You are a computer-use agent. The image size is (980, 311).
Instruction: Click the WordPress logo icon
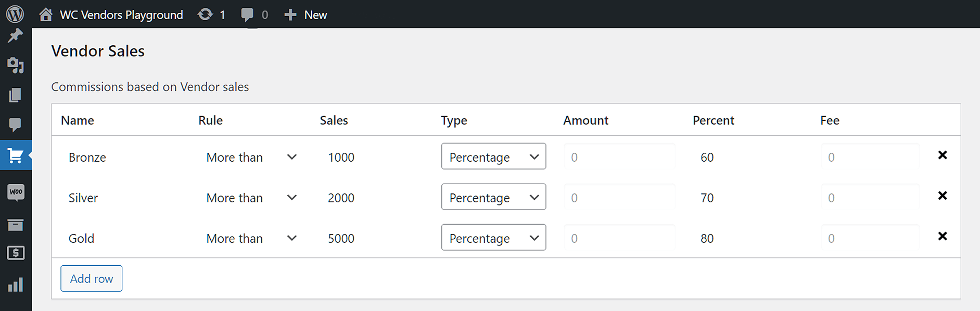(x=15, y=14)
